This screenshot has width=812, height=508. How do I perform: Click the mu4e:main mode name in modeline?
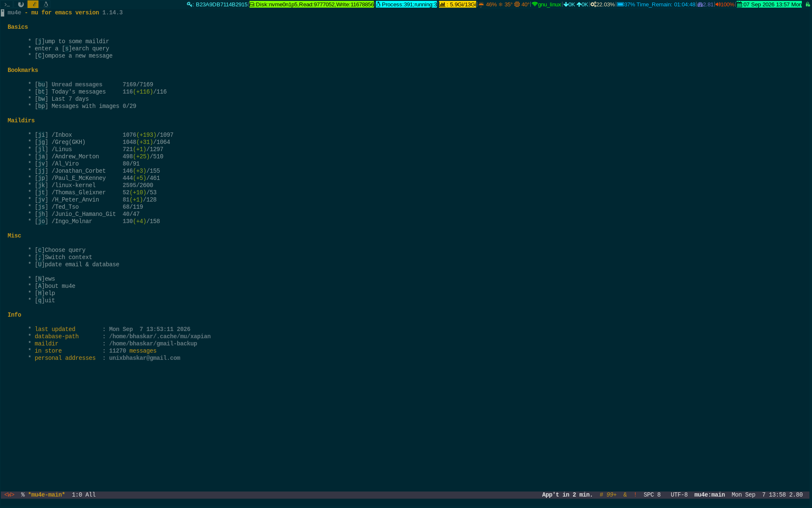tap(709, 495)
